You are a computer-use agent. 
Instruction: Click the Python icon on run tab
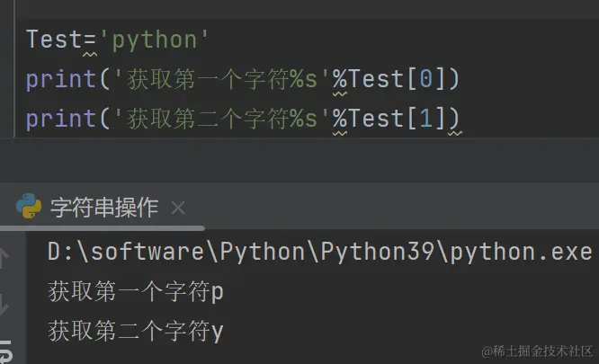[x=29, y=208]
